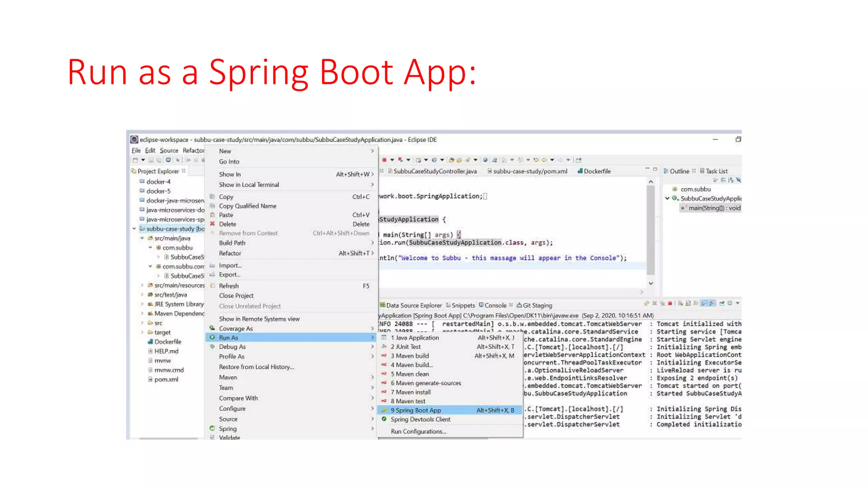Select '7 Maven install' option
This screenshot has height=488, width=868.
click(450, 392)
